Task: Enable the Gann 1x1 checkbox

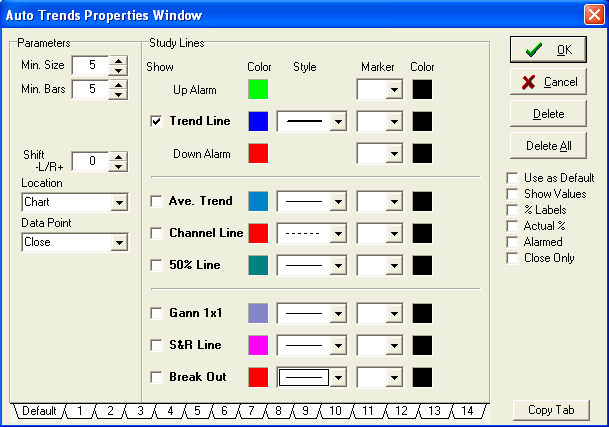Action: click(156, 313)
